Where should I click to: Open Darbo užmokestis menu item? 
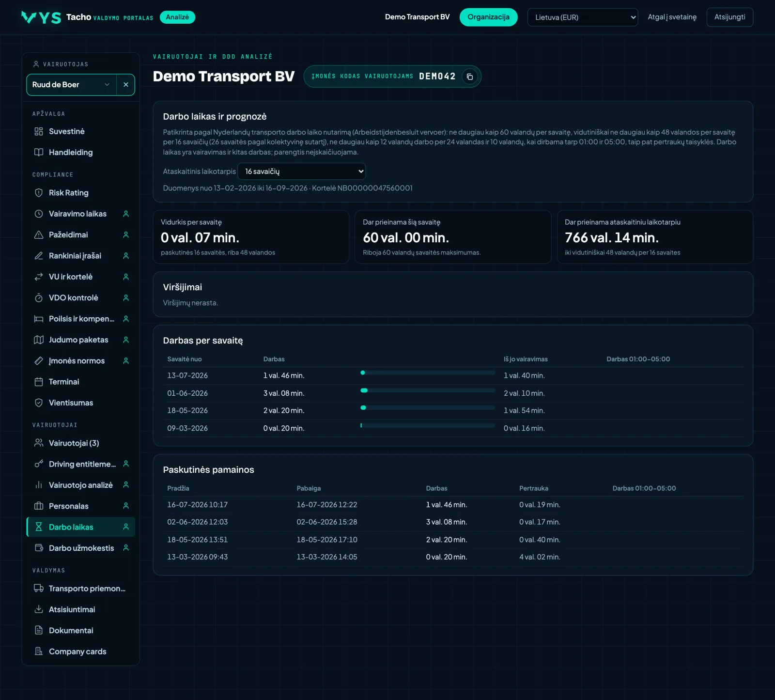coord(80,548)
